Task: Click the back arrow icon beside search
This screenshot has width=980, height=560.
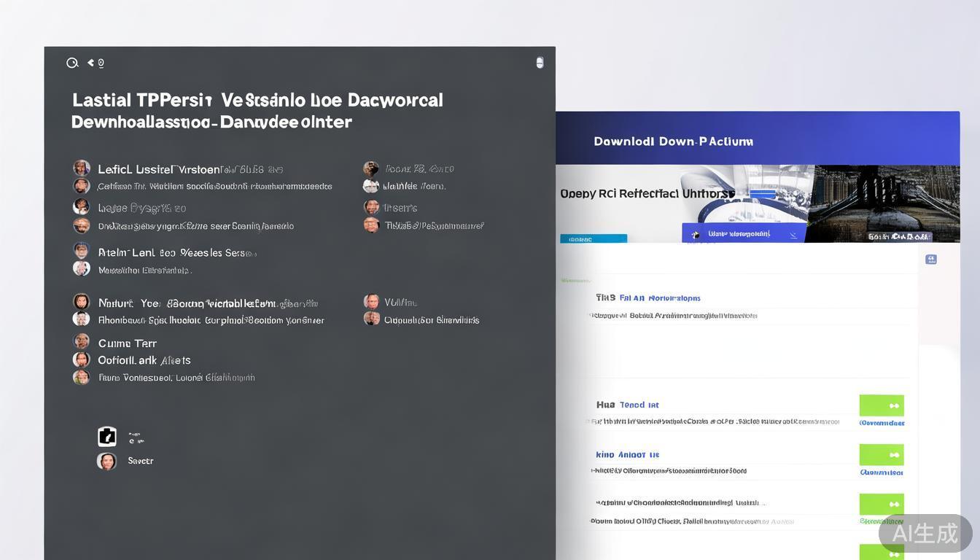Action: (x=91, y=63)
